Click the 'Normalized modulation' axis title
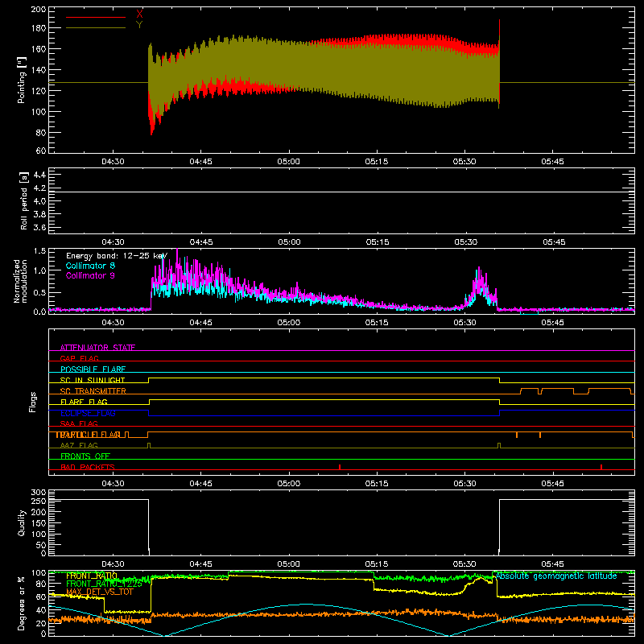The width and height of the screenshot is (644, 644). point(21,281)
